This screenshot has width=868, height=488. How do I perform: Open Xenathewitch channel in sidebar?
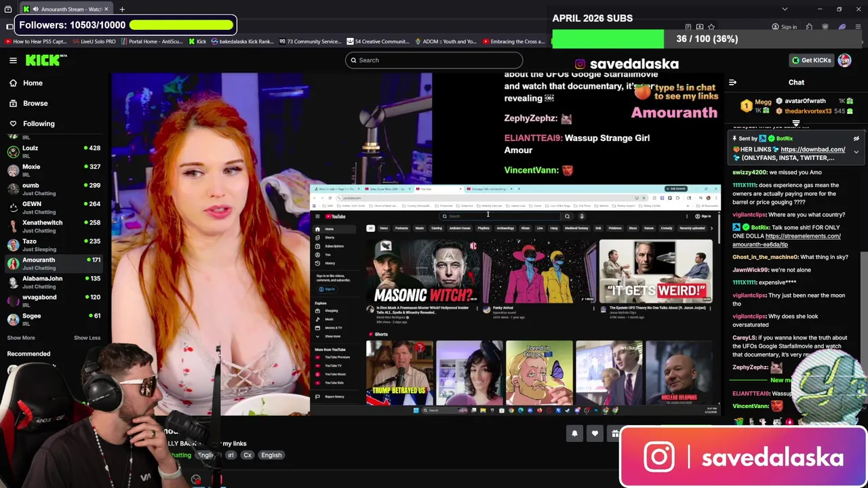54,226
